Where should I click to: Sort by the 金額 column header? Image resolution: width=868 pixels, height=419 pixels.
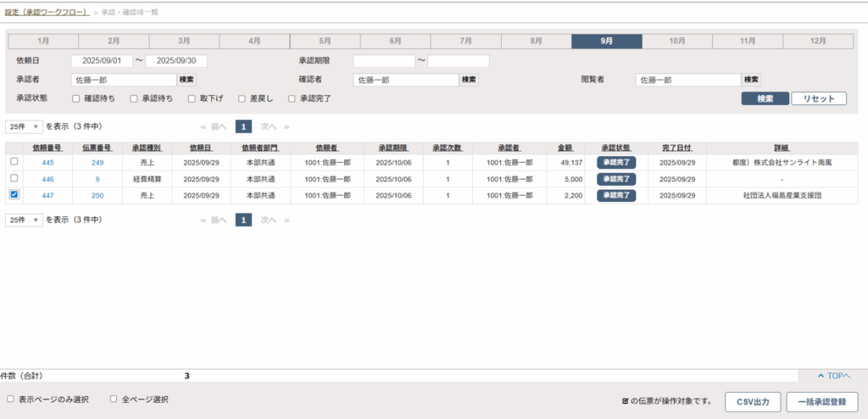(x=565, y=147)
